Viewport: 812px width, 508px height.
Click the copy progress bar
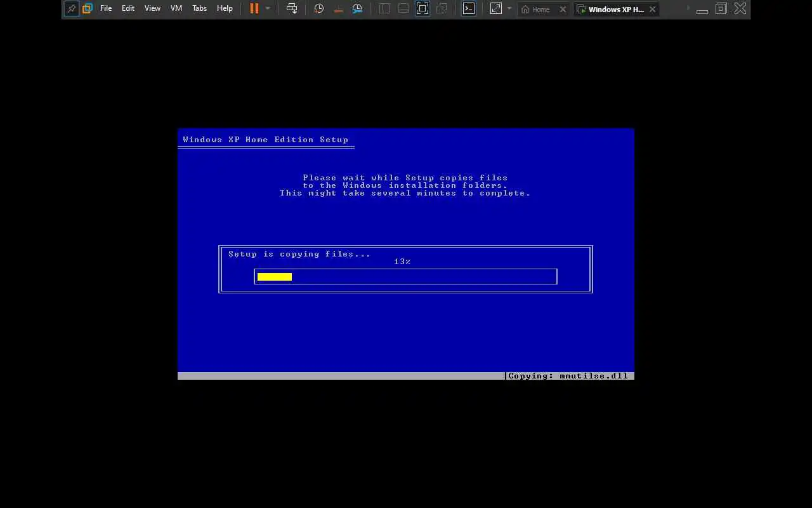coord(405,277)
